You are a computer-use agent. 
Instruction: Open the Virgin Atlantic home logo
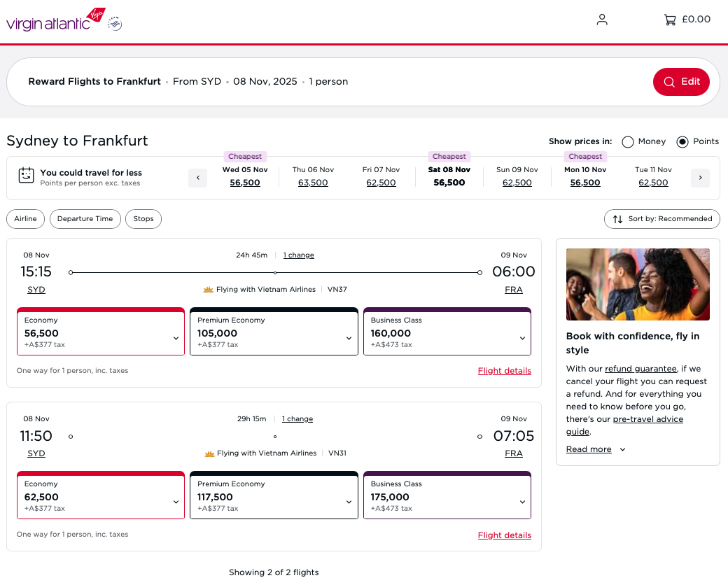[56, 20]
